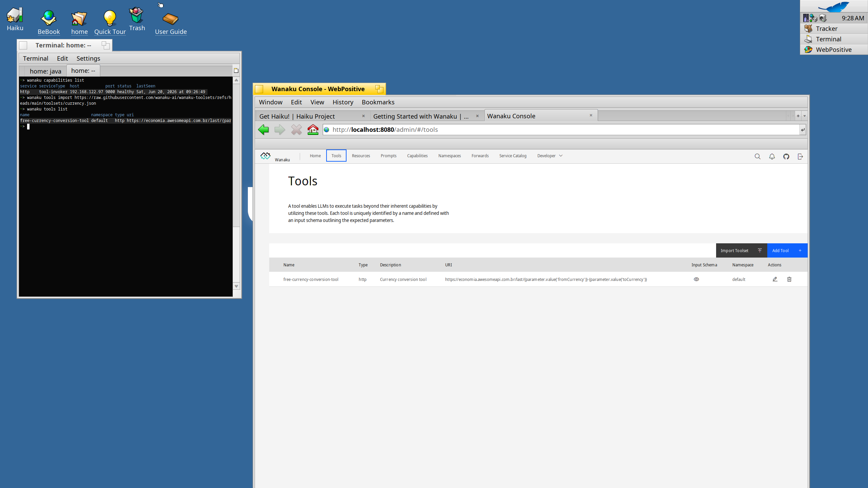Click the Wanaku logo in the console header
This screenshot has width=868, height=488.
(x=265, y=156)
